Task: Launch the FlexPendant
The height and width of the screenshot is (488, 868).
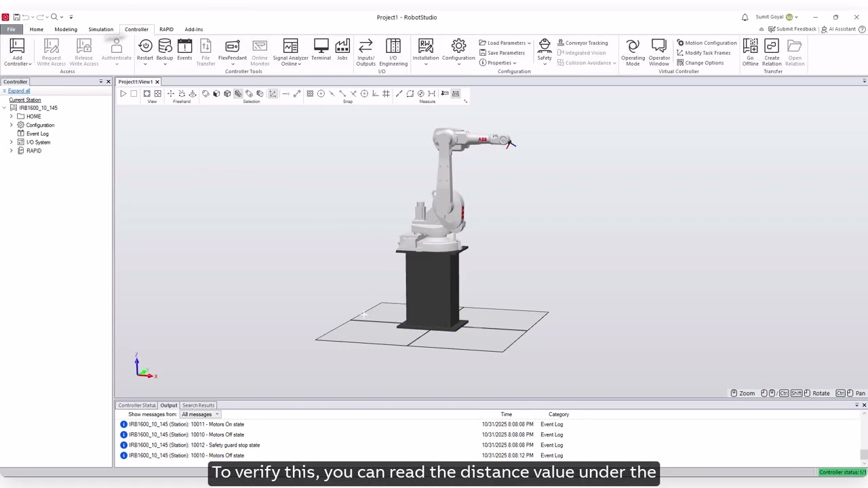Action: [x=232, y=52]
